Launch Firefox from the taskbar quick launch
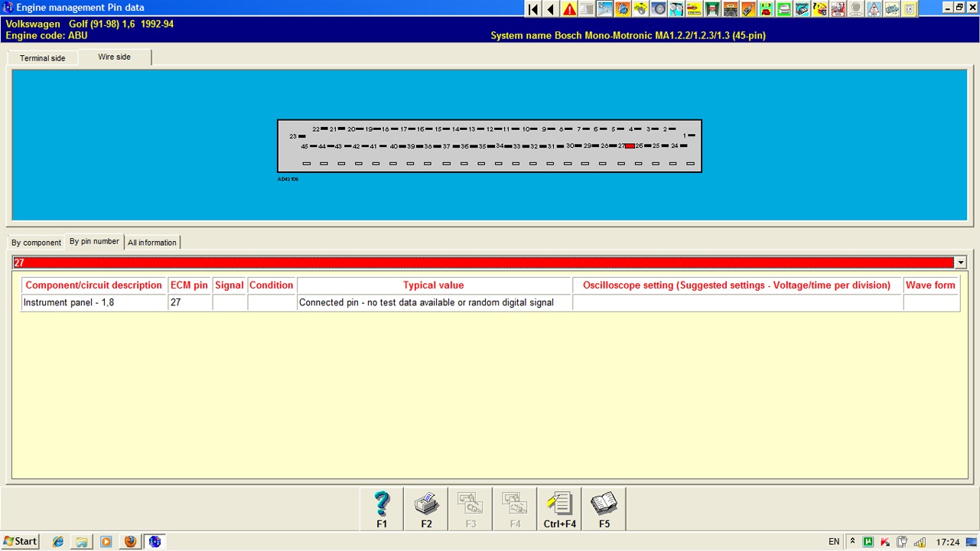The height and width of the screenshot is (551, 980). click(130, 542)
